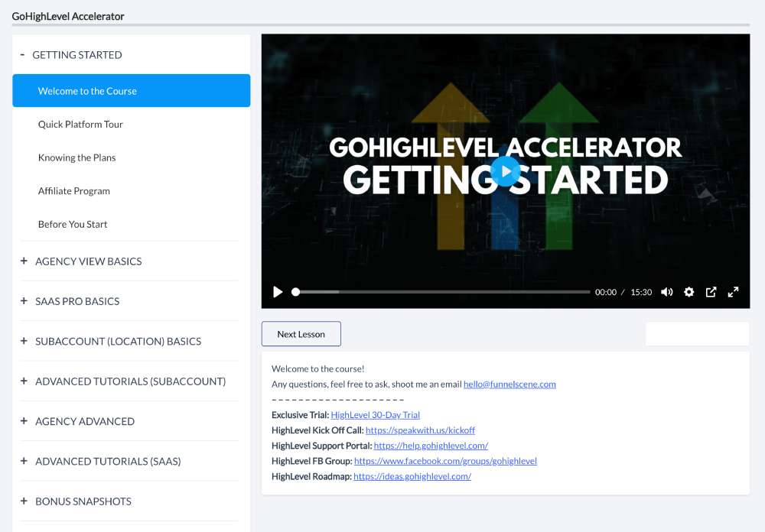This screenshot has width=765, height=532.
Task: Click the Next Lesson button
Action: coord(301,334)
